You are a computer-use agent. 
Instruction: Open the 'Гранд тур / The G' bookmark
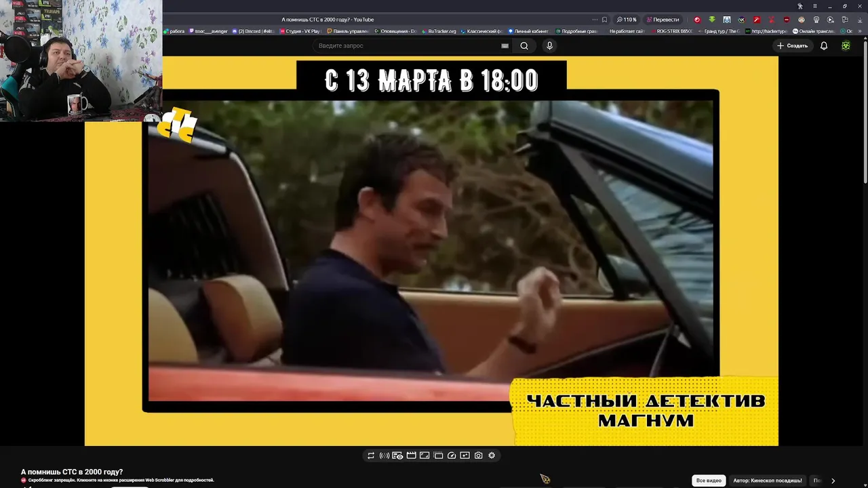pyautogui.click(x=719, y=31)
